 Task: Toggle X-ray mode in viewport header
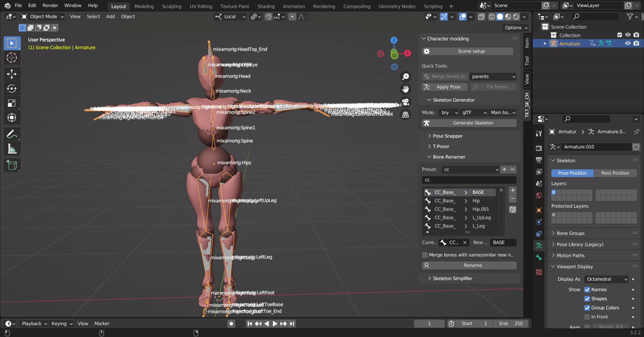pyautogui.click(x=481, y=17)
